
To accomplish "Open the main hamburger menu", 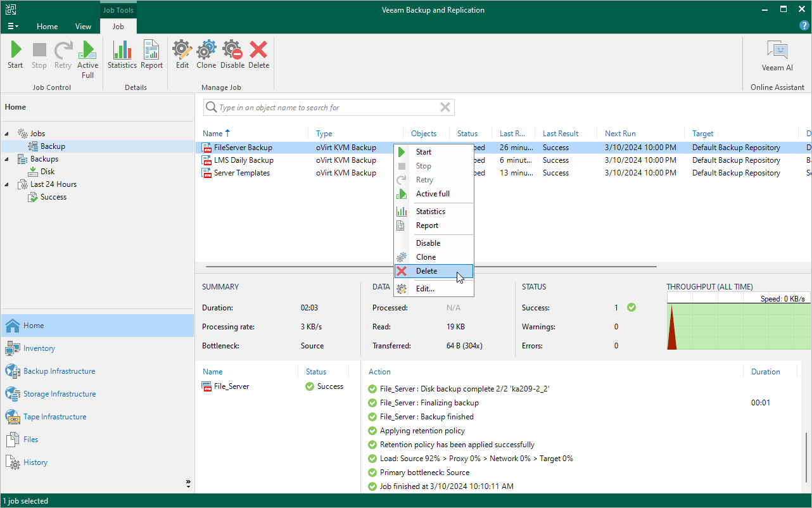I will tap(13, 27).
